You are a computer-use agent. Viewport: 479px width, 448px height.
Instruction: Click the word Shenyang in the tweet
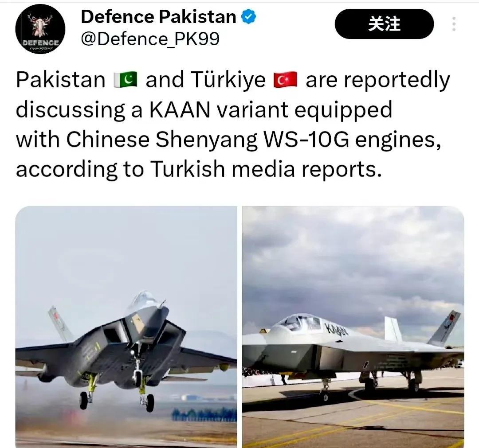(x=207, y=140)
